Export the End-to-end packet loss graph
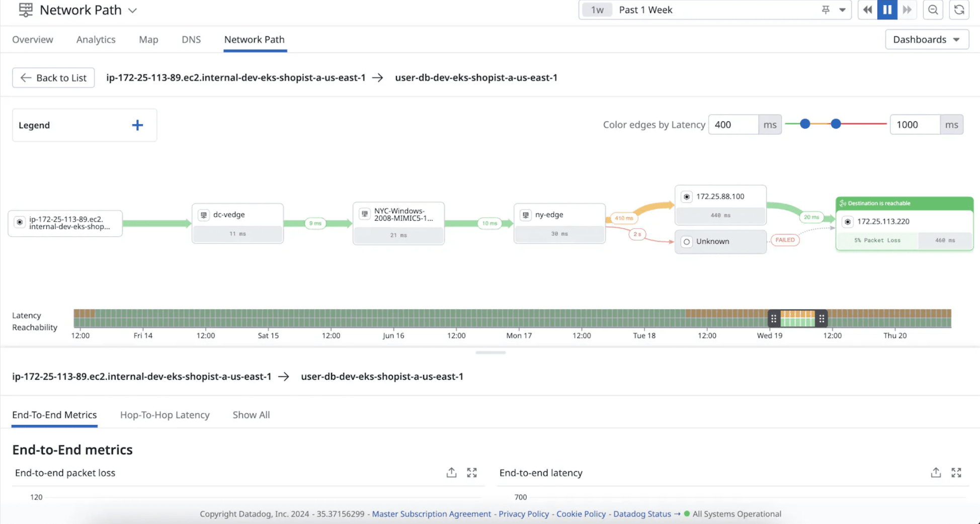The height and width of the screenshot is (524, 980). (451, 473)
